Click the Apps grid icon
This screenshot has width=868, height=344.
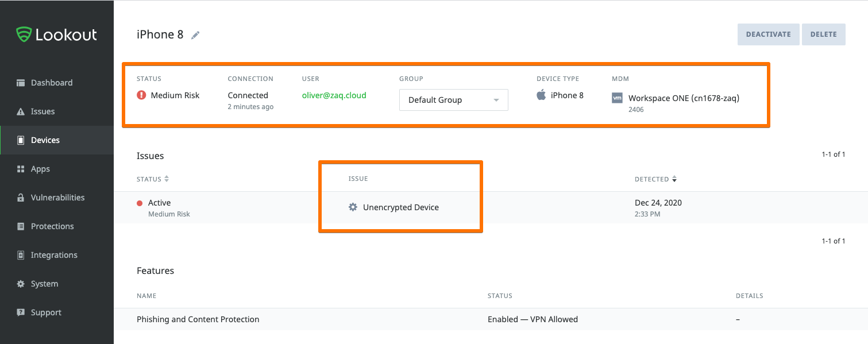click(x=21, y=169)
